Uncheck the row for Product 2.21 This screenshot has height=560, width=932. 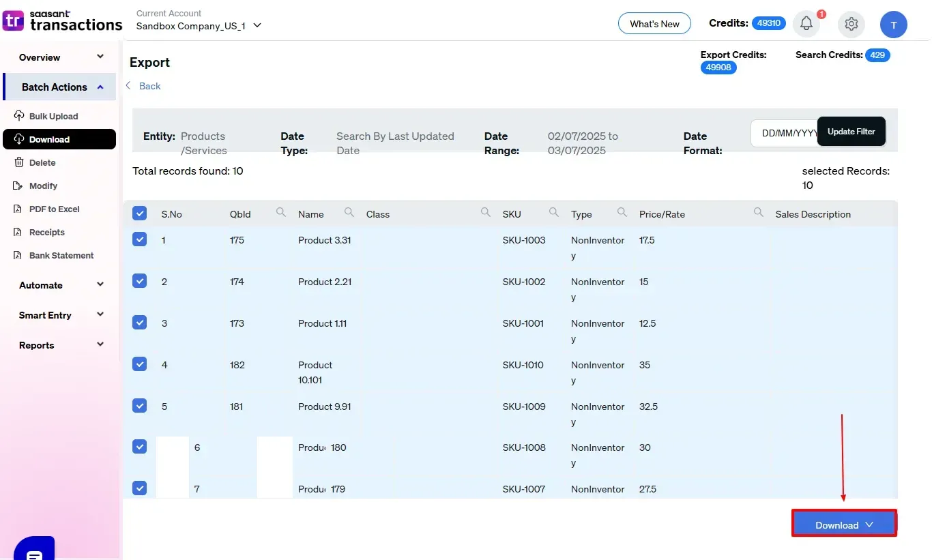click(140, 281)
